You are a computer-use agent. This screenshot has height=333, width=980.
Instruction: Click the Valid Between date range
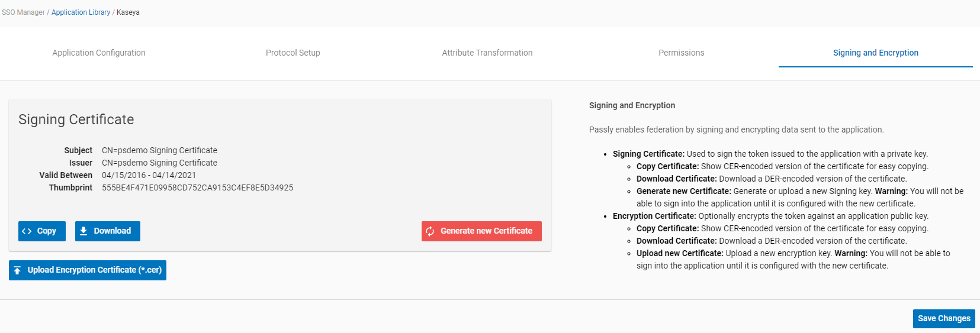(x=149, y=175)
